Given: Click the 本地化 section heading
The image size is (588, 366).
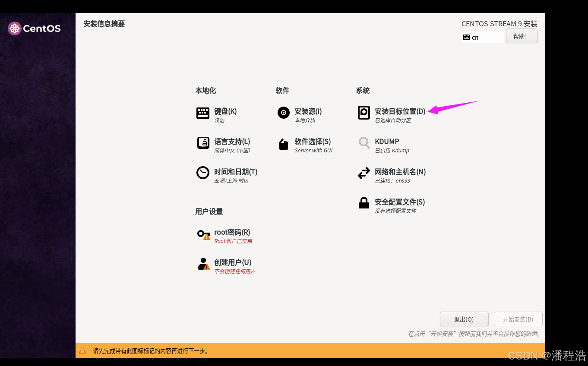Looking at the screenshot, I should click(205, 91).
